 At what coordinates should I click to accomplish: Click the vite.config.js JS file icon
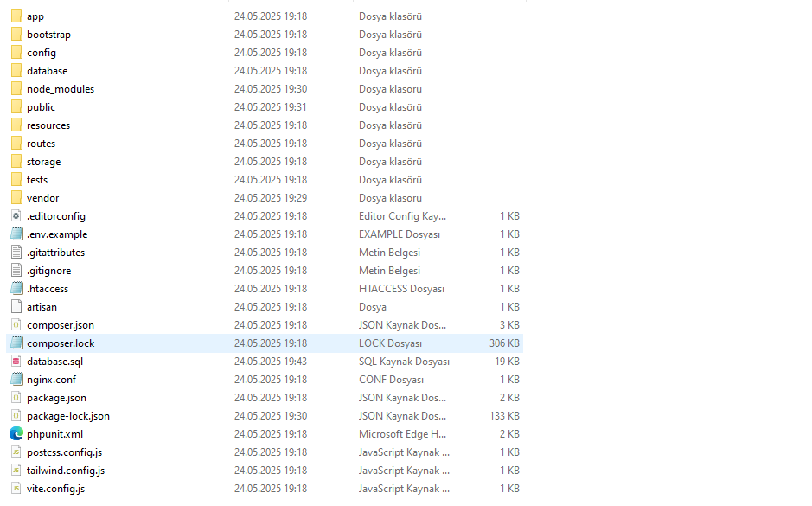click(x=16, y=489)
